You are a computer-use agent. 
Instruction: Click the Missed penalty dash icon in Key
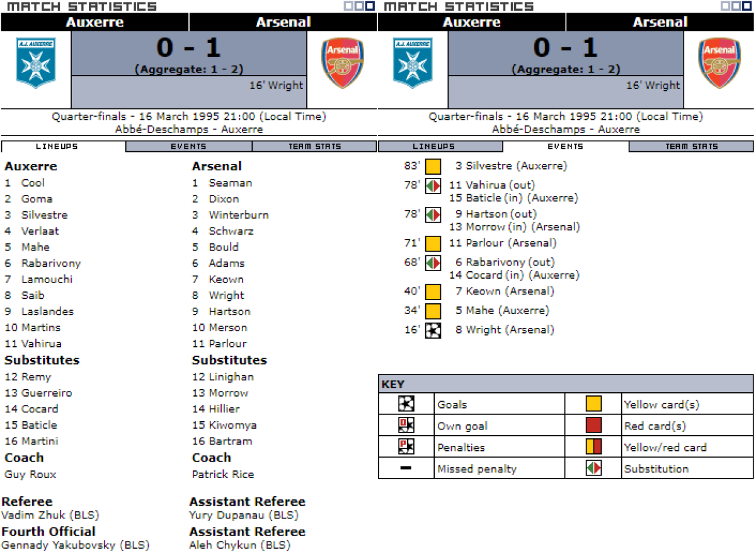[406, 469]
